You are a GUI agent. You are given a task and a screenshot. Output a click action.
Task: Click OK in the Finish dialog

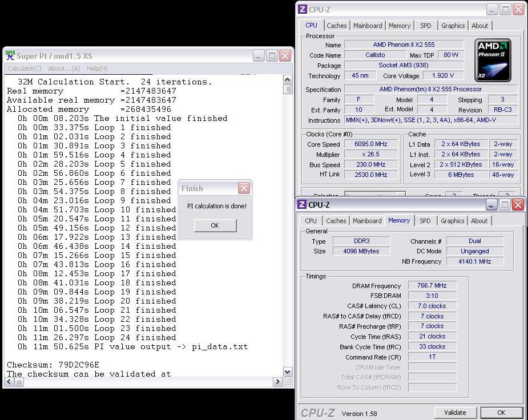point(215,225)
